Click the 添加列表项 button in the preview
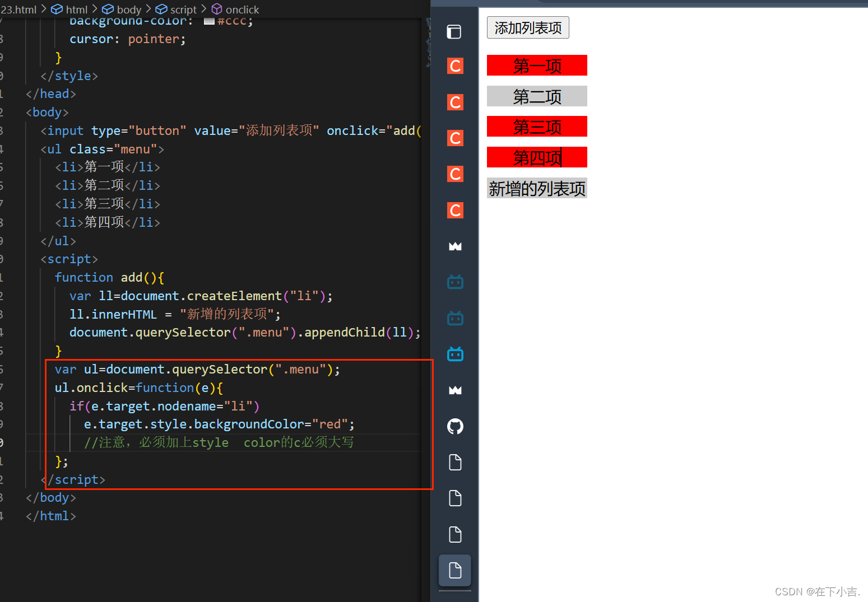Screen dimensions: 868x602 pyautogui.click(x=528, y=27)
